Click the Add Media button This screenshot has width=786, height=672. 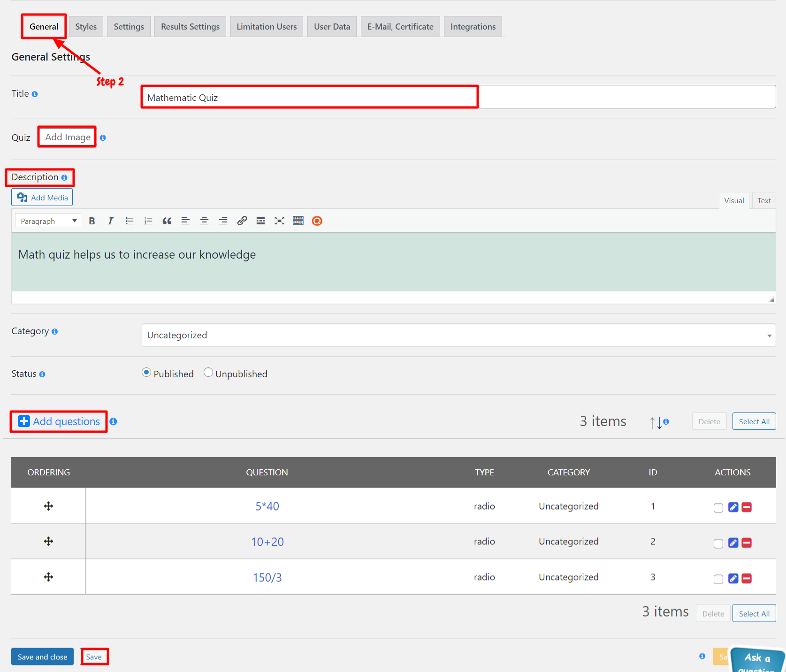[x=42, y=198]
